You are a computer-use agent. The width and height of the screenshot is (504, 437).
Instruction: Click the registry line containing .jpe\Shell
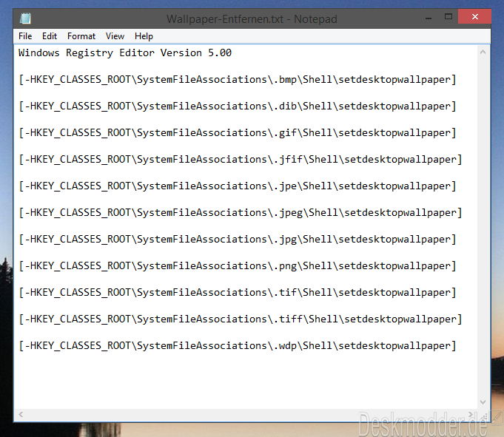(x=238, y=186)
